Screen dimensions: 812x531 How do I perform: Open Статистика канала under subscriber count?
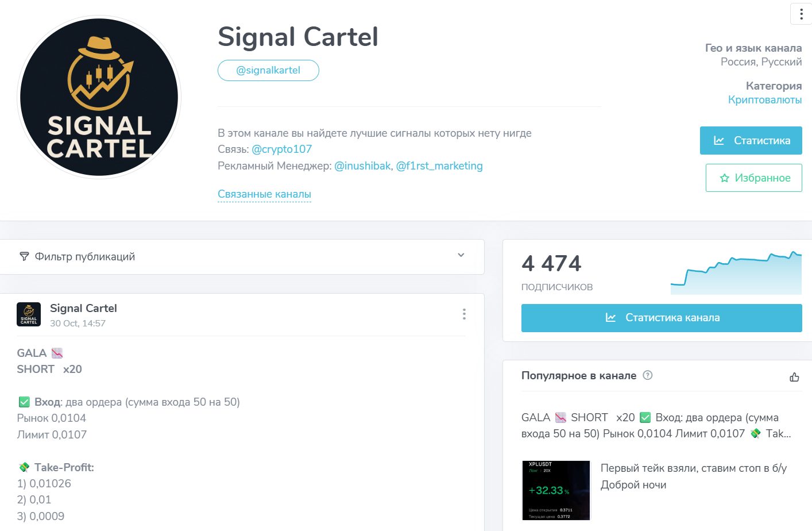[x=662, y=318]
